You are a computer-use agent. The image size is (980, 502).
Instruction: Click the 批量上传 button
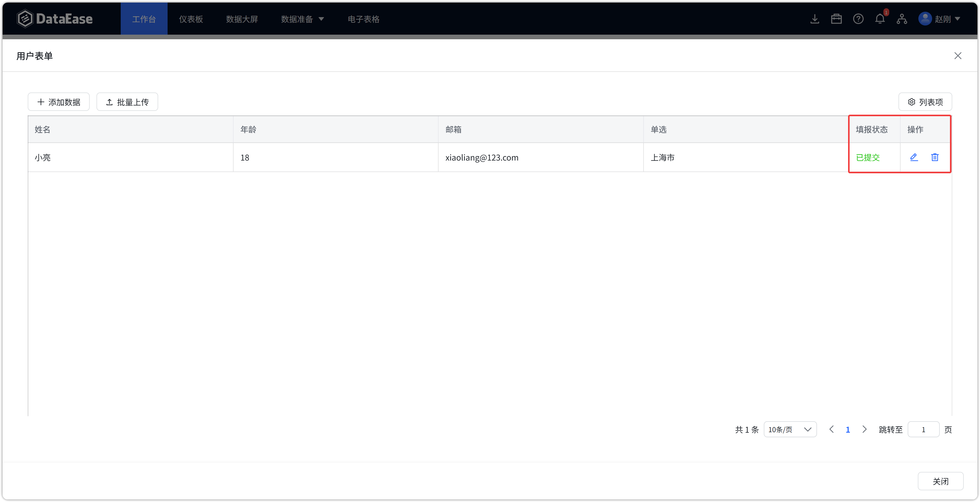click(127, 102)
